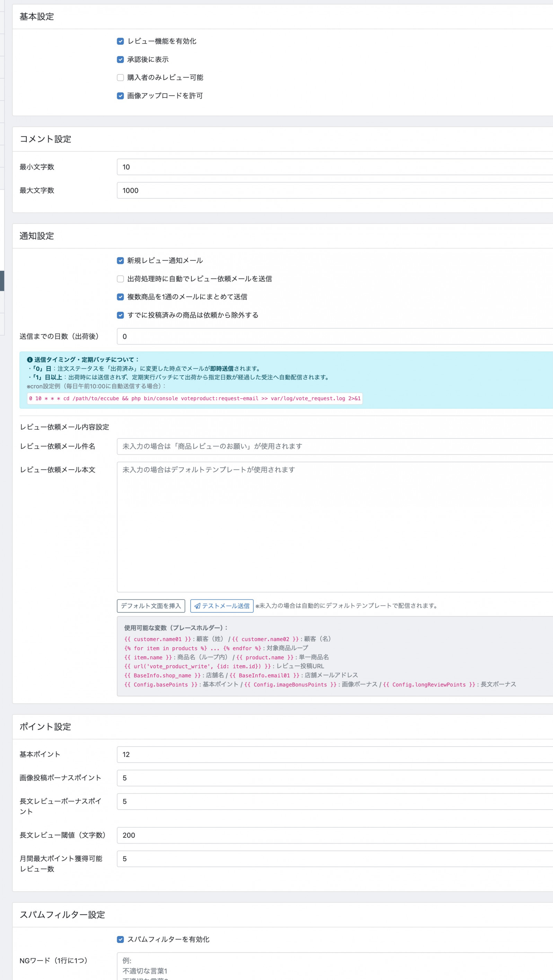Click the {{ Config.longReviewPoints }} placeholder text
The height and width of the screenshot is (980, 553).
click(x=429, y=684)
